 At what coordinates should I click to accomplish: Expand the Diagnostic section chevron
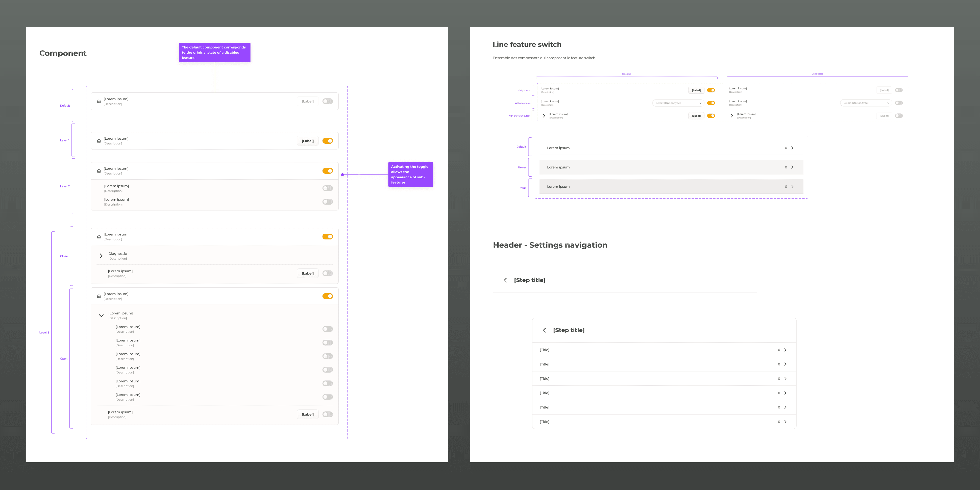[x=101, y=256]
